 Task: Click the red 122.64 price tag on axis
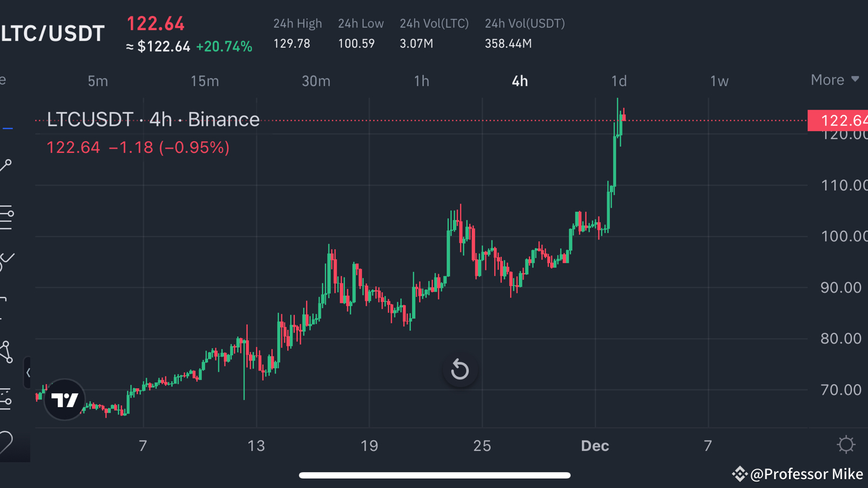840,120
